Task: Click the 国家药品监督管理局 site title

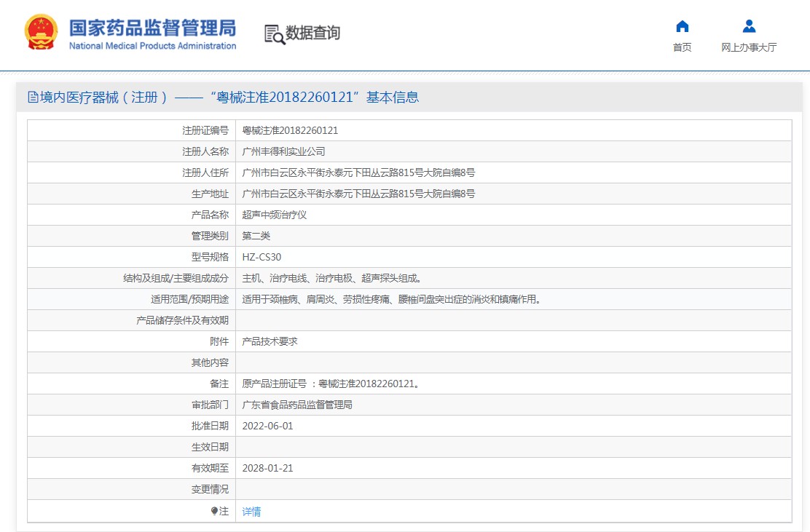Action: [x=152, y=28]
